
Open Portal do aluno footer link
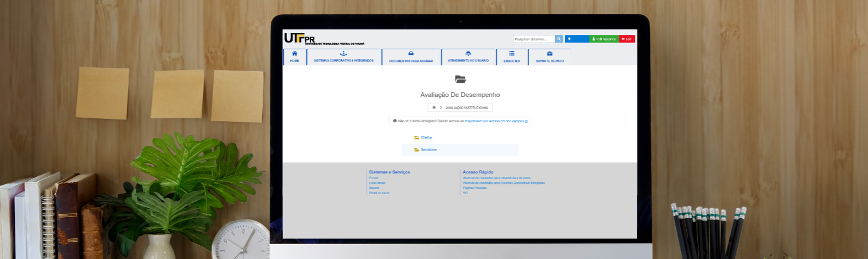pyautogui.click(x=379, y=193)
